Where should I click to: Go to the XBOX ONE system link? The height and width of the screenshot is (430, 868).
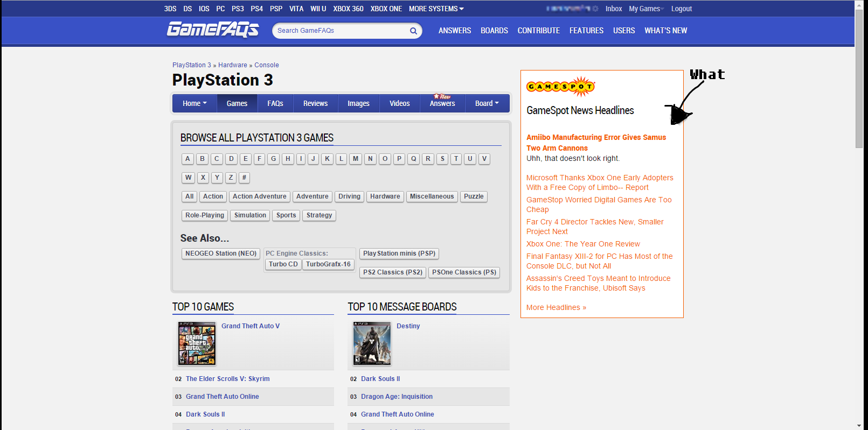pyautogui.click(x=386, y=9)
